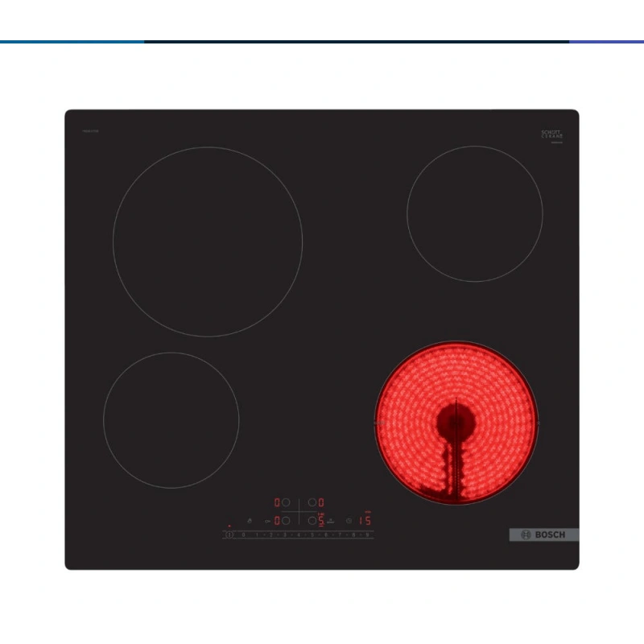
Task: Set heat level 2 on the slider
Action: tap(271, 535)
